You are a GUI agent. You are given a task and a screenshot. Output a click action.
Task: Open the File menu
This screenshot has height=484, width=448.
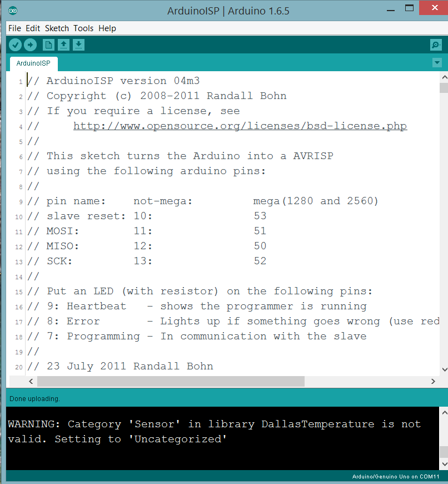click(x=14, y=28)
